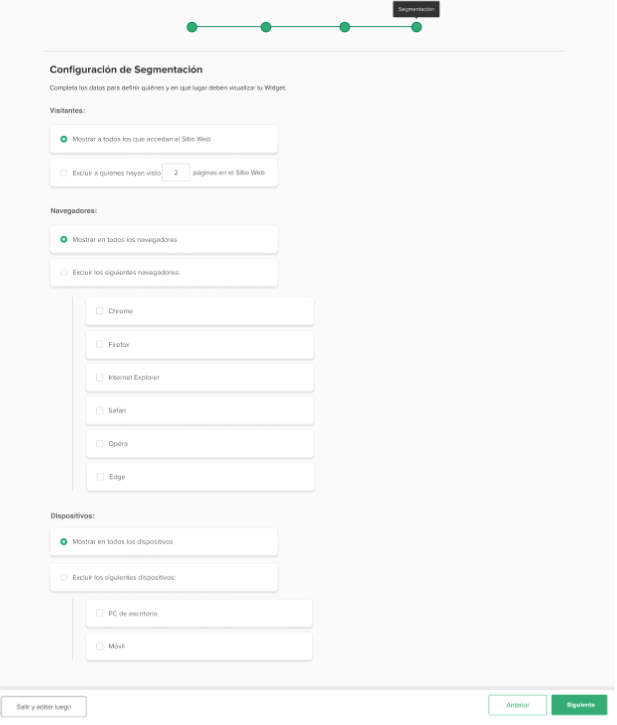Choose Excluir los siguientes navegadores option
This screenshot has width=617, height=725.
point(64,273)
